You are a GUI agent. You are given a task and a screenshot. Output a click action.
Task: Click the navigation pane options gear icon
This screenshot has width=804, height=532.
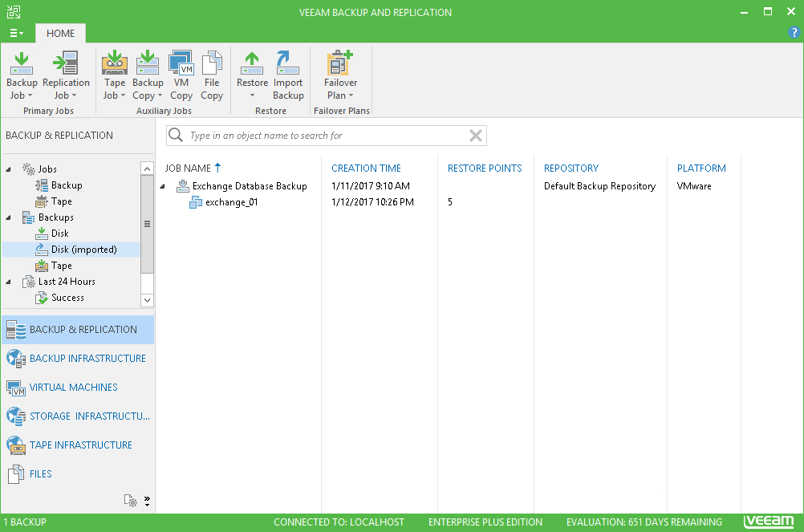(130, 500)
